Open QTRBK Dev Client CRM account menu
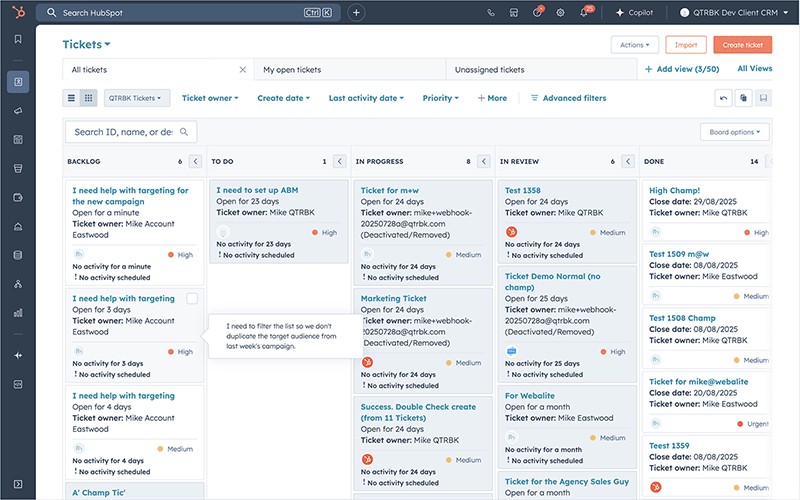Viewport: 800px width, 500px height. pyautogui.click(x=734, y=13)
